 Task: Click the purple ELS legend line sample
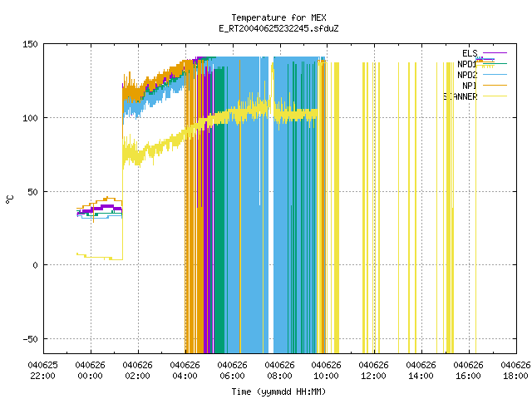click(495, 53)
